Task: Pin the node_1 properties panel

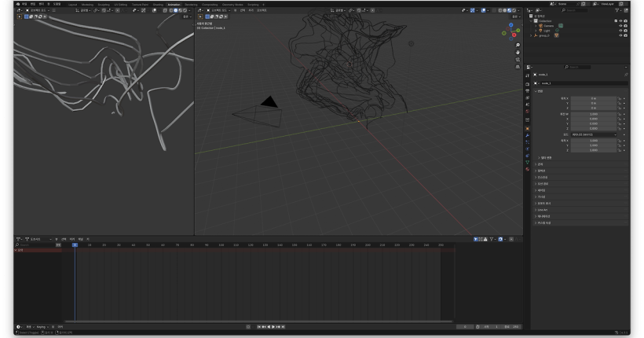Action: (626, 75)
